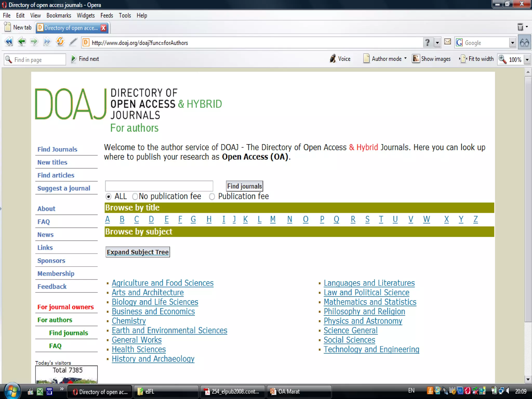Expand the Google search engine dropdown

(512, 43)
